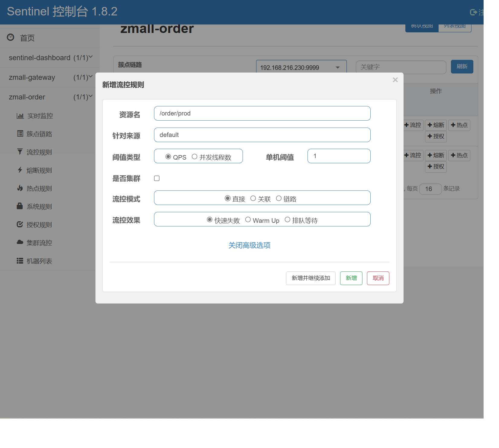Click the logout icon in header

pyautogui.click(x=473, y=12)
